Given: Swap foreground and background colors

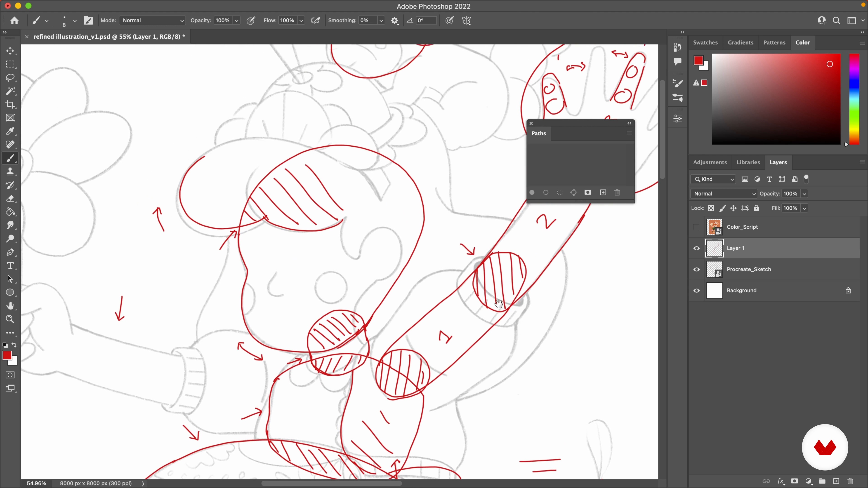Looking at the screenshot, I should pos(14,345).
